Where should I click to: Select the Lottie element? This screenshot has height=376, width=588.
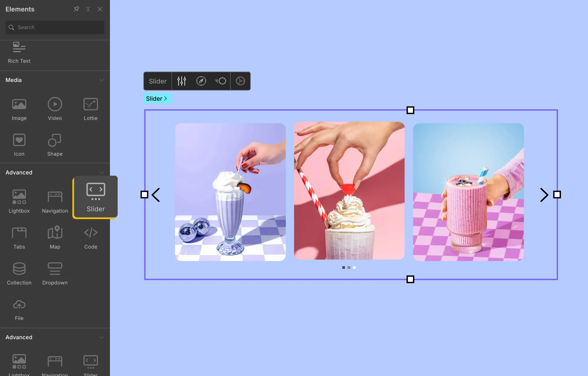[90, 109]
